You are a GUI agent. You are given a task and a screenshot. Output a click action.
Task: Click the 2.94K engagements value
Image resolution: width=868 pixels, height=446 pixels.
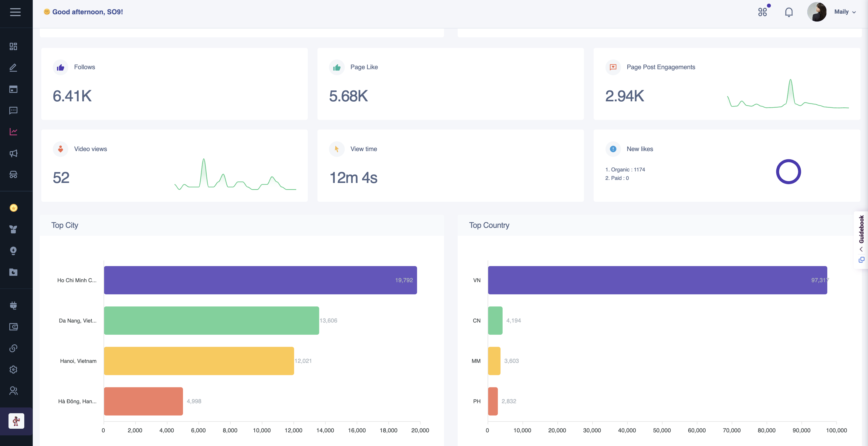(625, 96)
